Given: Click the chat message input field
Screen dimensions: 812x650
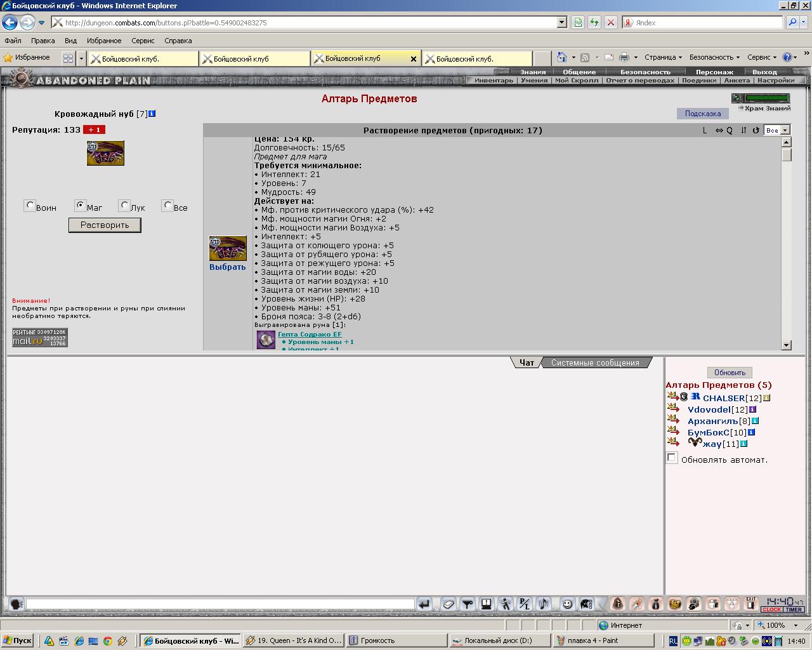Looking at the screenshot, I should (x=220, y=604).
